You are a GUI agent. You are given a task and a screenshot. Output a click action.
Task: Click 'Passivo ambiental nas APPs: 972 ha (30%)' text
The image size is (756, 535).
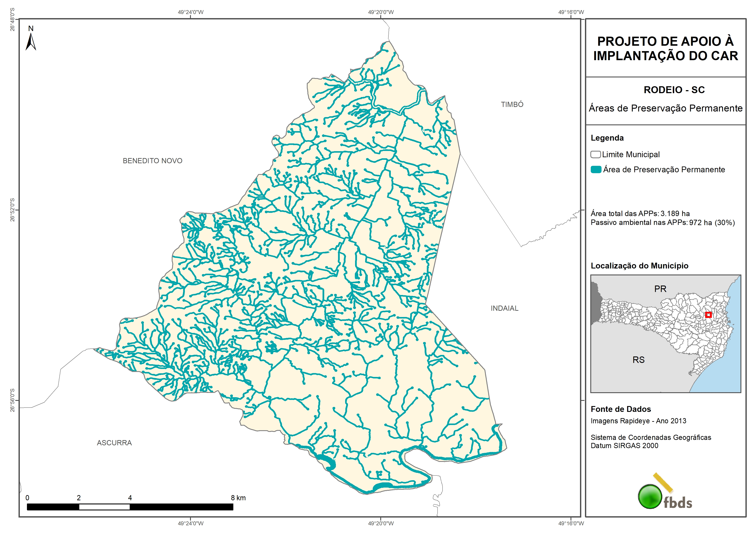(x=663, y=223)
